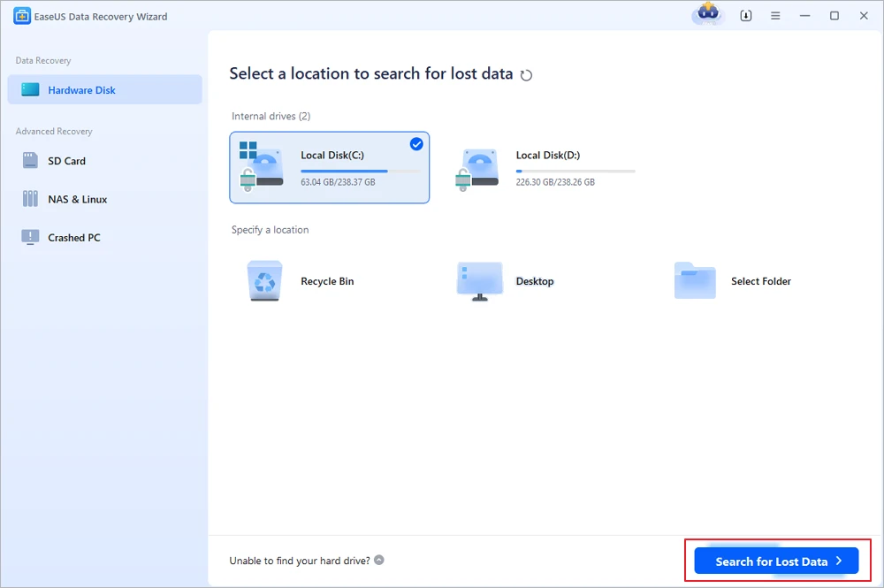Click the download/import icon in title bar

745,16
